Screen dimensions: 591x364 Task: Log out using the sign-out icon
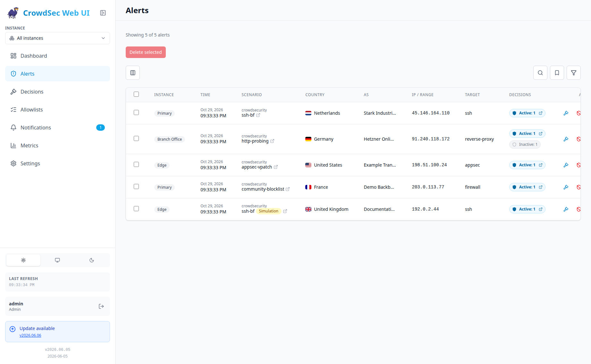[x=101, y=306]
